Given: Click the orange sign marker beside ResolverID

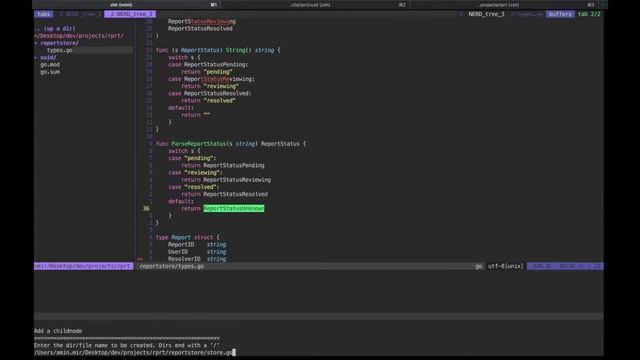Looking at the screenshot, I should pyautogui.click(x=140, y=259).
